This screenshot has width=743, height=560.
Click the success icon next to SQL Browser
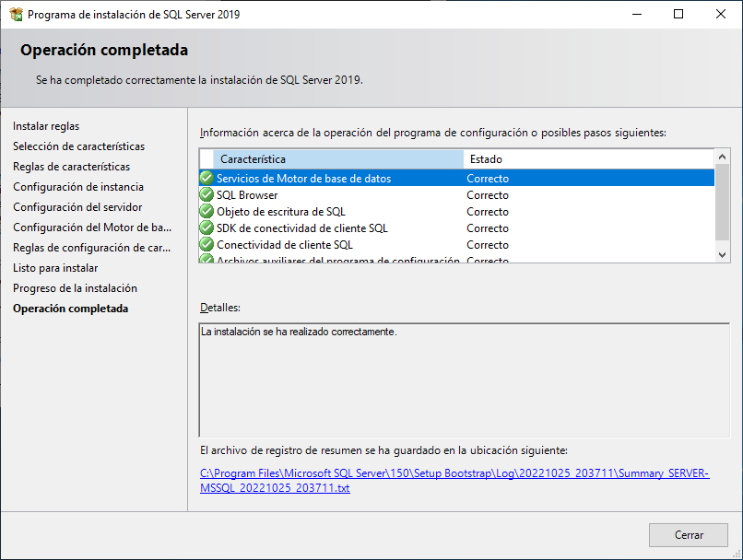tap(206, 194)
